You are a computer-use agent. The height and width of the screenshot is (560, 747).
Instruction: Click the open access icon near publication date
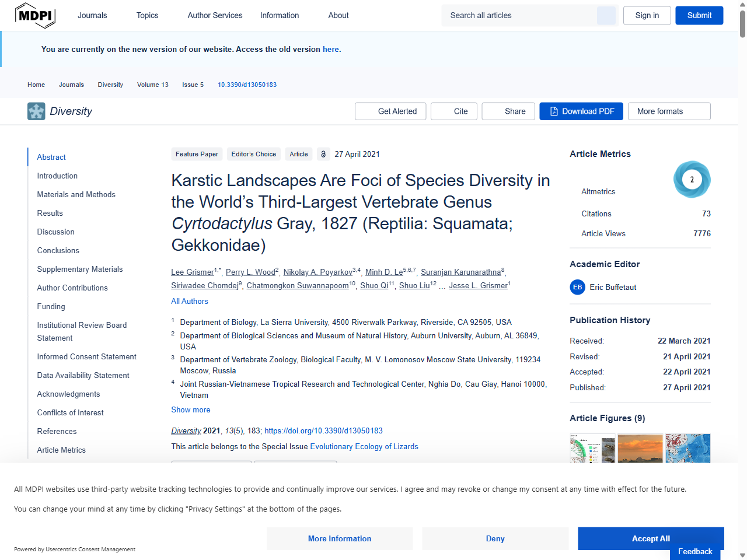point(323,154)
